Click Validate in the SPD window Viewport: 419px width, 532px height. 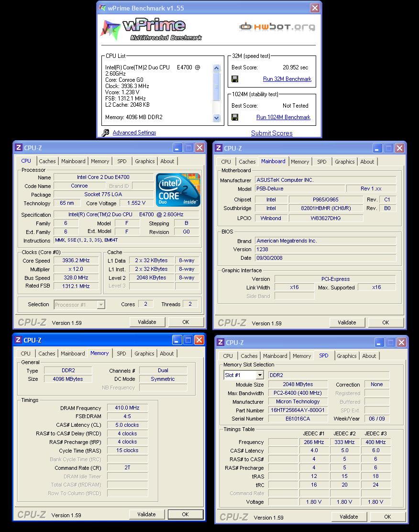coord(349,517)
